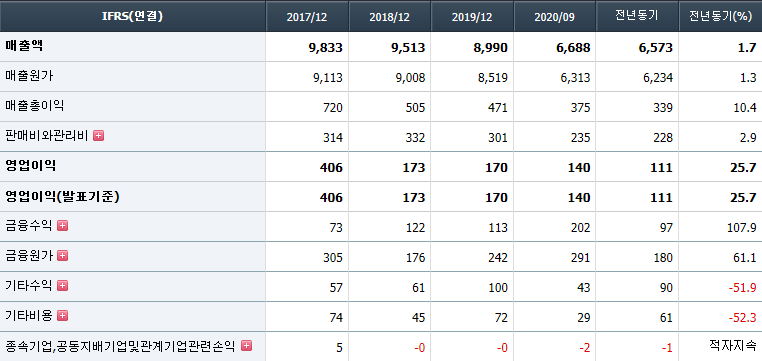This screenshot has height=361, width=762.
Task: Click 기타수익 red value -51.9
Action: tap(743, 288)
